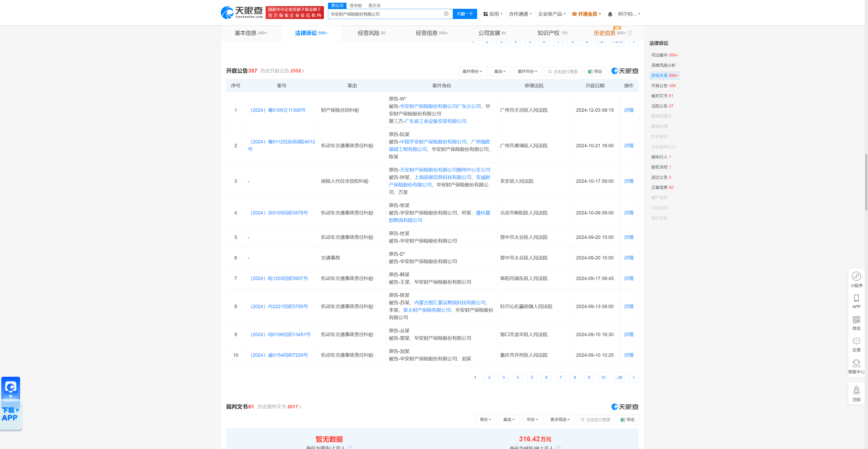
Task: Click the help icon beside 历史信息
Action: [630, 33]
